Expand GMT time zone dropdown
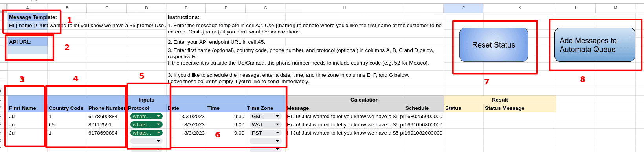The image size is (644, 152). point(266,116)
